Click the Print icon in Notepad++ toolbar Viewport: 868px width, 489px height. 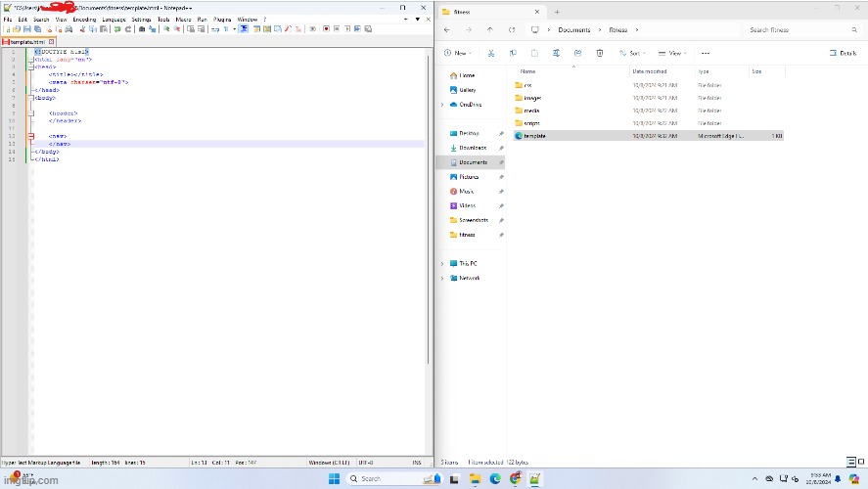pyautogui.click(x=69, y=28)
